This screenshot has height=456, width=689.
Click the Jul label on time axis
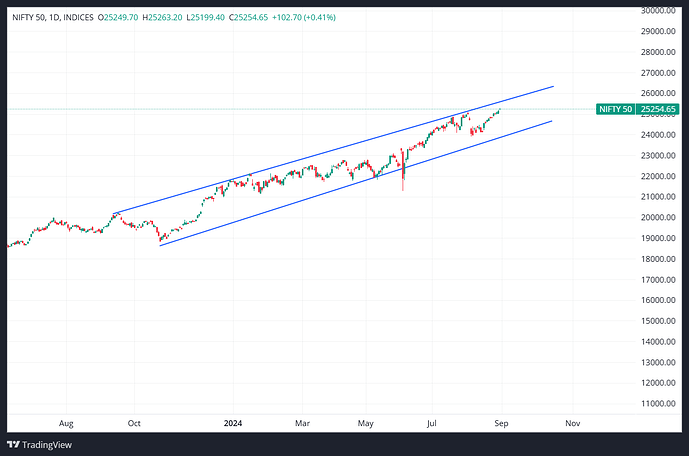(x=432, y=423)
